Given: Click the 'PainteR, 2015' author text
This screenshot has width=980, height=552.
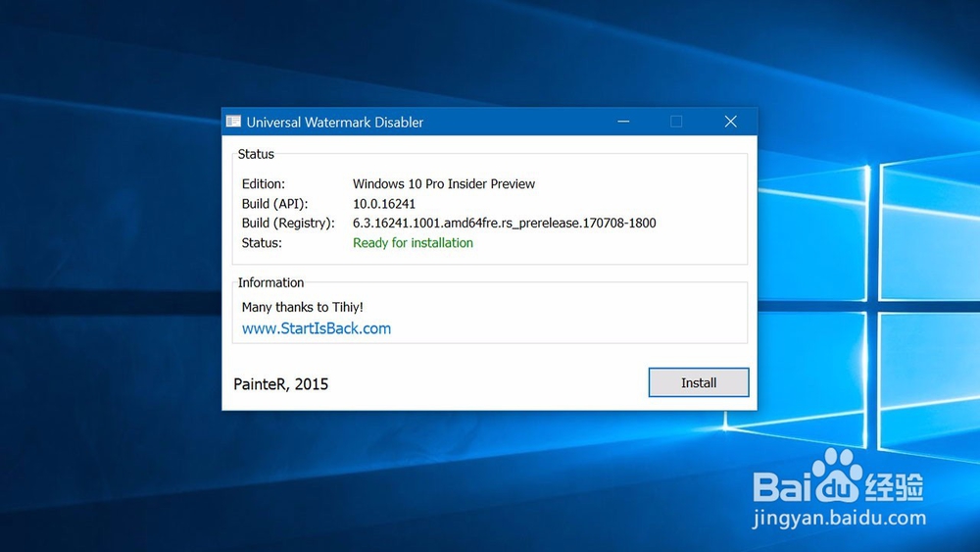Looking at the screenshot, I should point(280,383).
